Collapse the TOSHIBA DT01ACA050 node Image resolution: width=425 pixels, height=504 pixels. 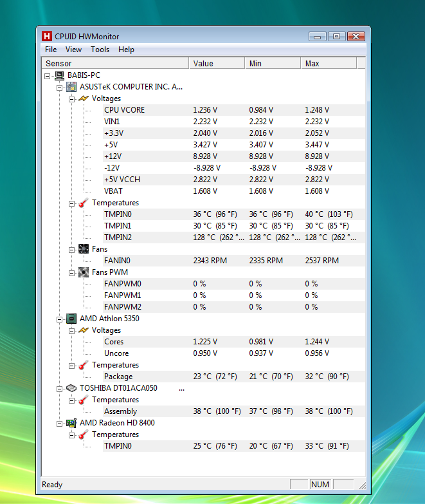point(59,389)
